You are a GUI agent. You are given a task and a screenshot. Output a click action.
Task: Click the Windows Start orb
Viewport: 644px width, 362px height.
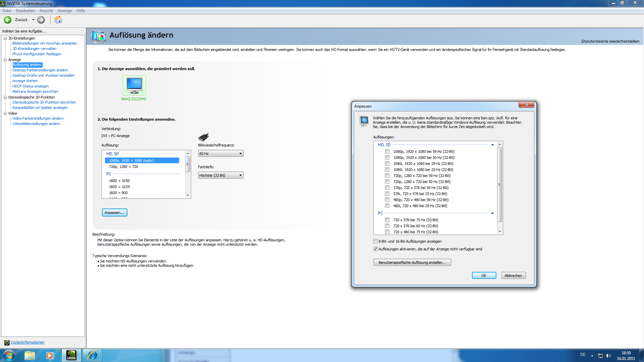tap(8, 355)
